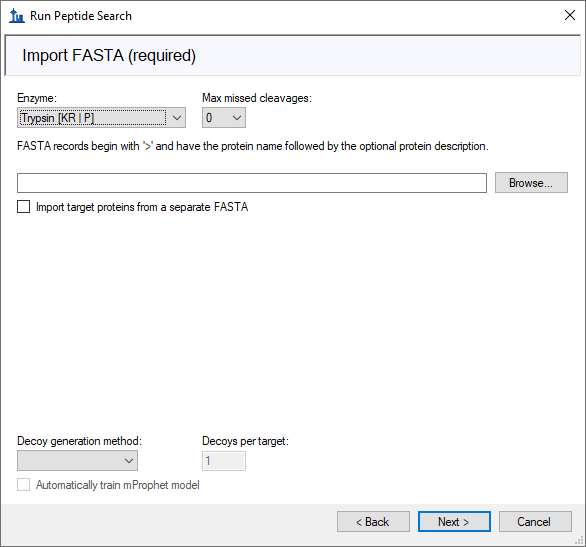
Task: Click the Enzyme: label
Action: click(37, 98)
